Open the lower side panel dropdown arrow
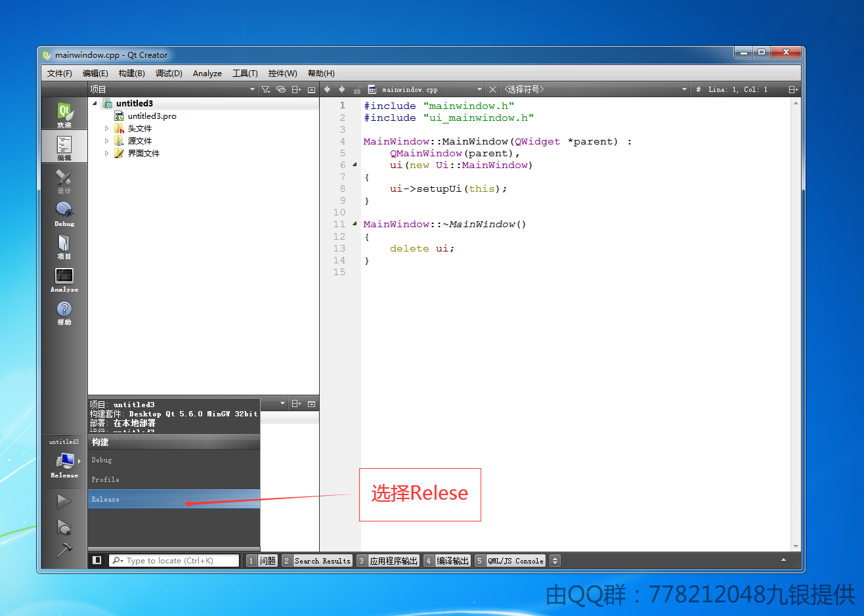This screenshot has width=864, height=616. (x=283, y=403)
